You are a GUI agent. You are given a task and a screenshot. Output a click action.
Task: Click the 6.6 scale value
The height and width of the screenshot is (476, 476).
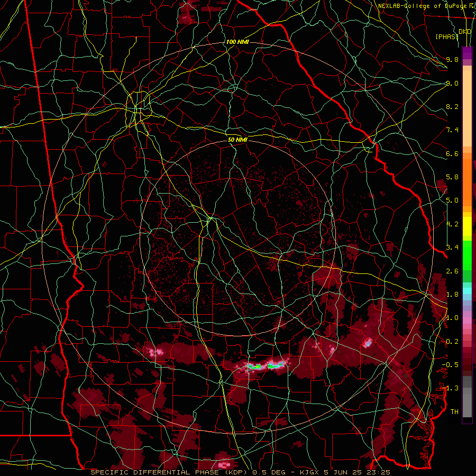452,153
